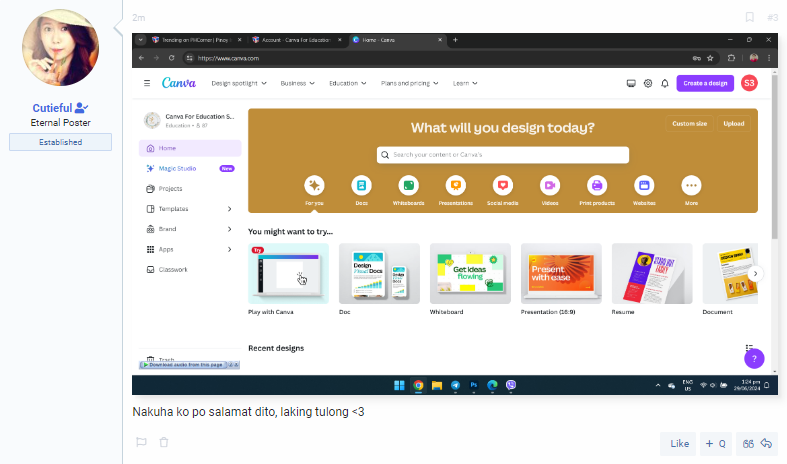Open the Doc design thumbnail
Image resolution: width=787 pixels, height=464 pixels.
[379, 274]
